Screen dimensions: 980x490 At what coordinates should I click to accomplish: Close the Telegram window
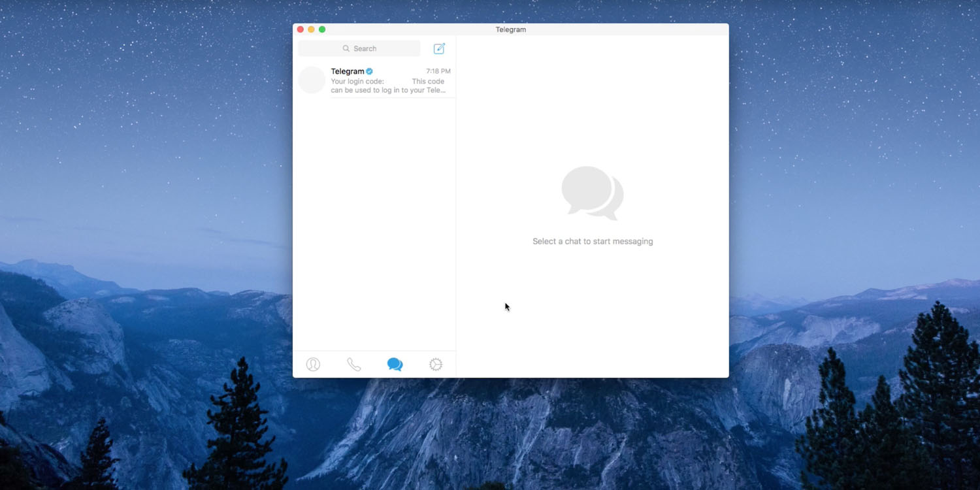tap(301, 29)
